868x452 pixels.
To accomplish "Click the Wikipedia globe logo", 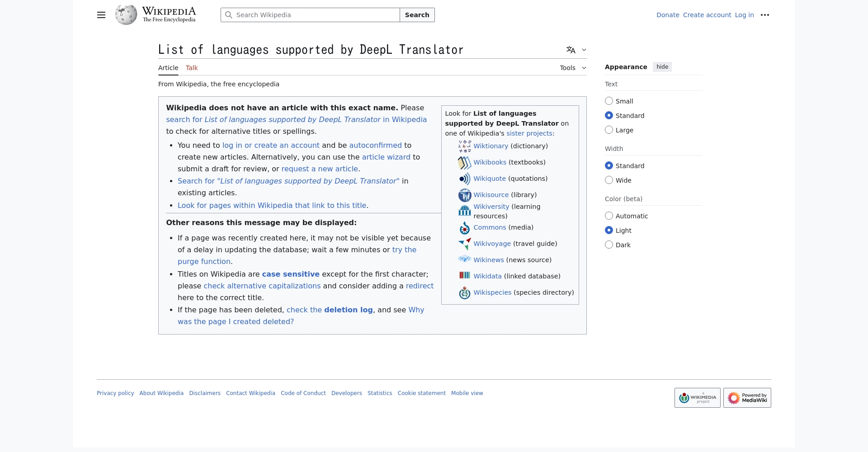I will point(126,15).
